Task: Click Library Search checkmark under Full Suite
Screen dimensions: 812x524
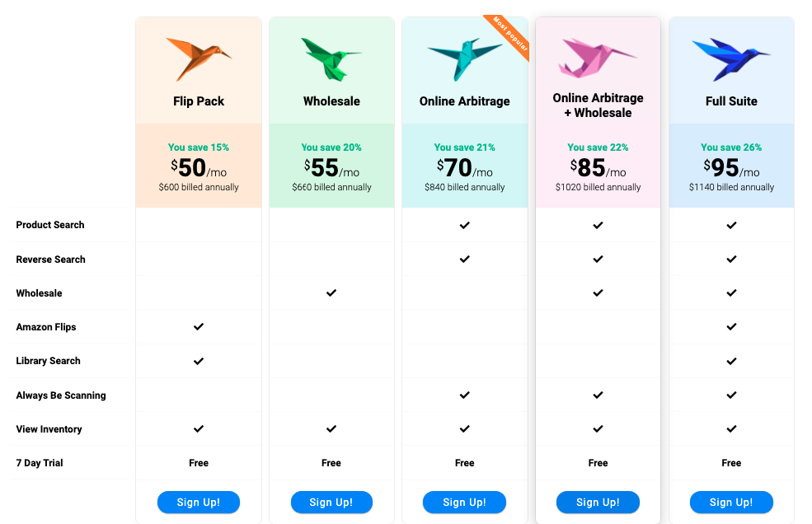Action: click(x=731, y=361)
